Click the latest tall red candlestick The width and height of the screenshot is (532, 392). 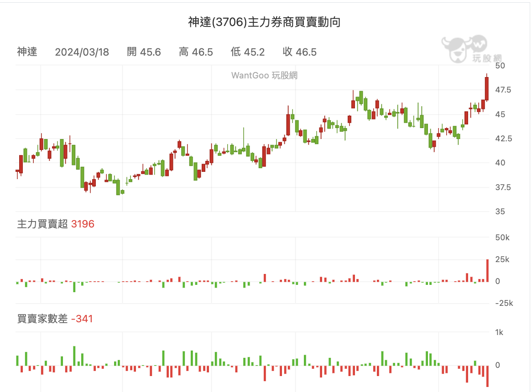(x=486, y=89)
